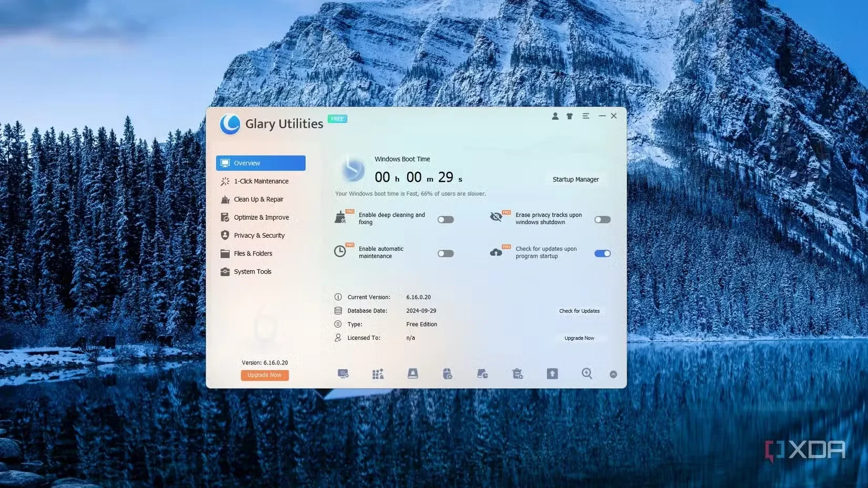
Task: Open Files & Folders in the sidebar
Action: pos(261,253)
